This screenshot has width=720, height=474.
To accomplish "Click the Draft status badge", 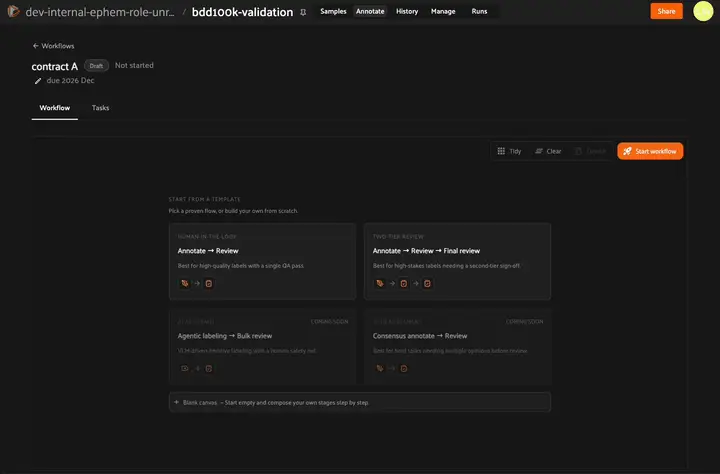I will [x=96, y=66].
